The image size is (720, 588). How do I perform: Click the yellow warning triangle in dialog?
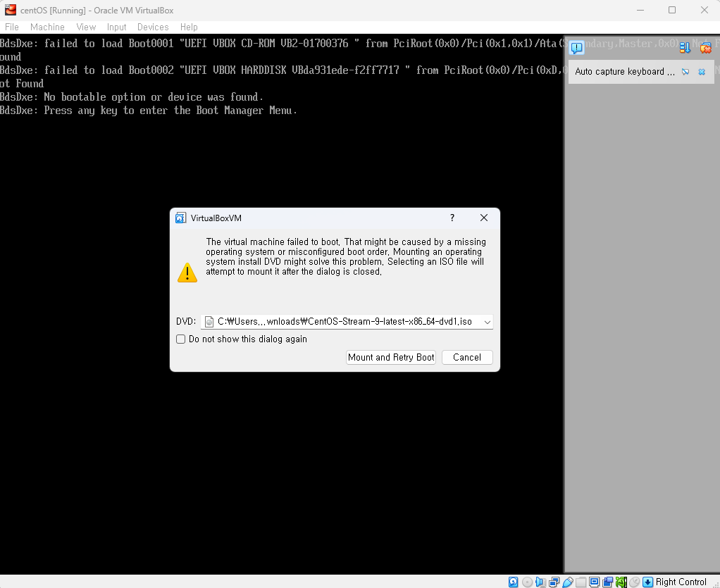tap(187, 273)
